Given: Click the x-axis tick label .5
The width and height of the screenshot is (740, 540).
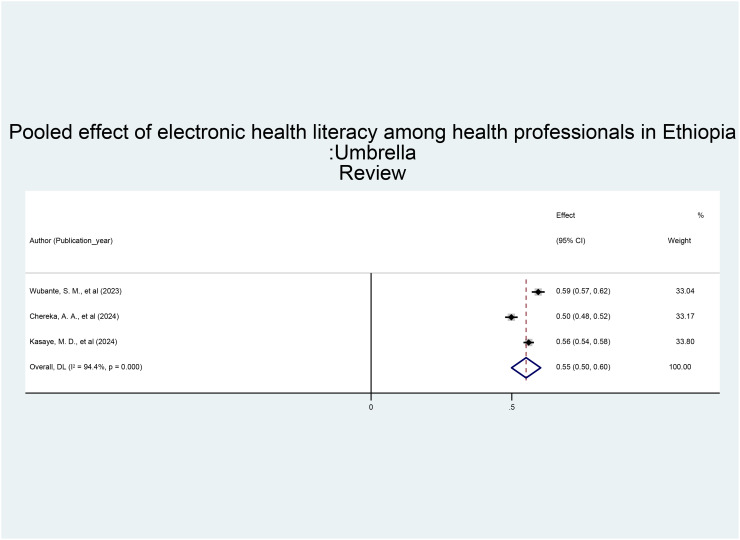Looking at the screenshot, I should click(512, 407).
